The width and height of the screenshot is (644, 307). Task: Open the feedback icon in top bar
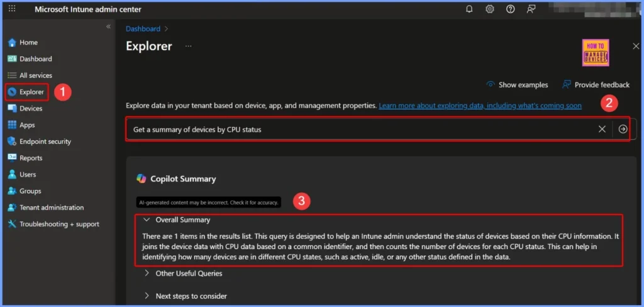tap(531, 9)
